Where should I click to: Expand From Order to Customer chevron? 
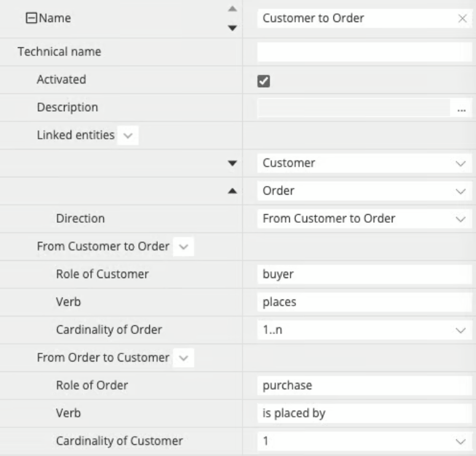tap(182, 358)
